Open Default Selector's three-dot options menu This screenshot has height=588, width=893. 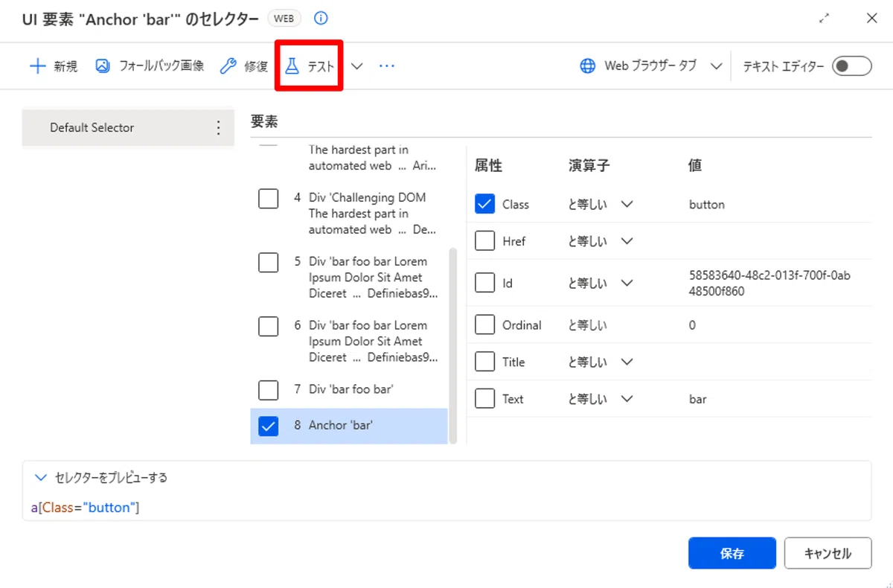click(218, 128)
